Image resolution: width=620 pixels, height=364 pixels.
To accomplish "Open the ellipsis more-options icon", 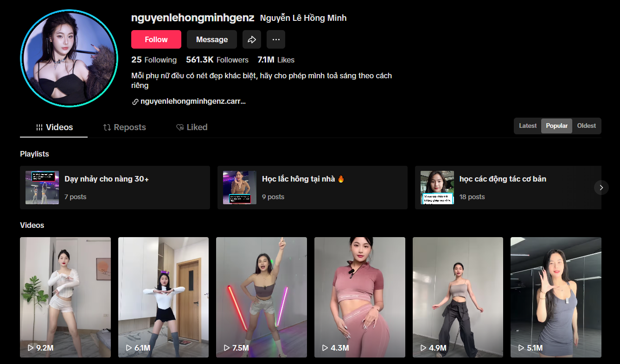I will point(276,39).
